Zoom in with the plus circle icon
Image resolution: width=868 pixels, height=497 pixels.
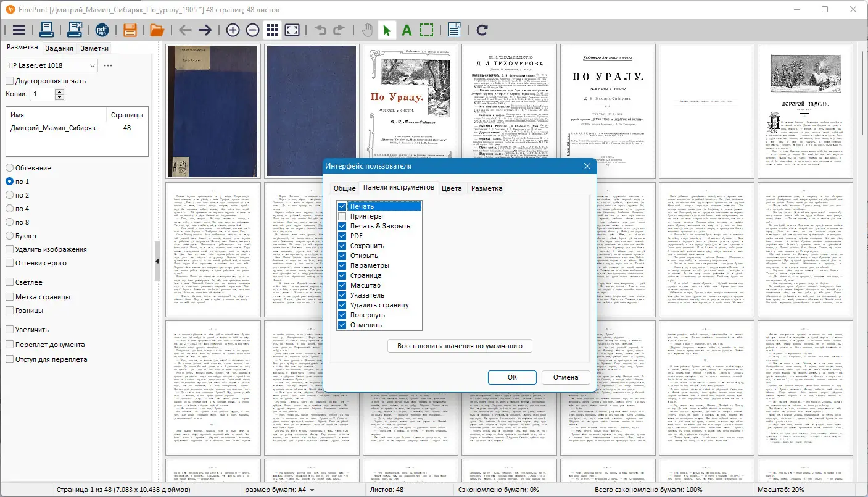coord(233,30)
